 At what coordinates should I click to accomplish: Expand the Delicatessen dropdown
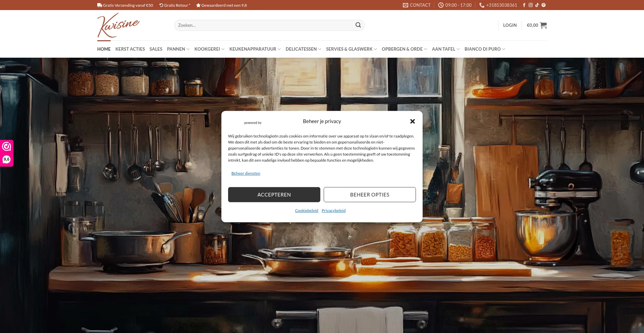303,49
